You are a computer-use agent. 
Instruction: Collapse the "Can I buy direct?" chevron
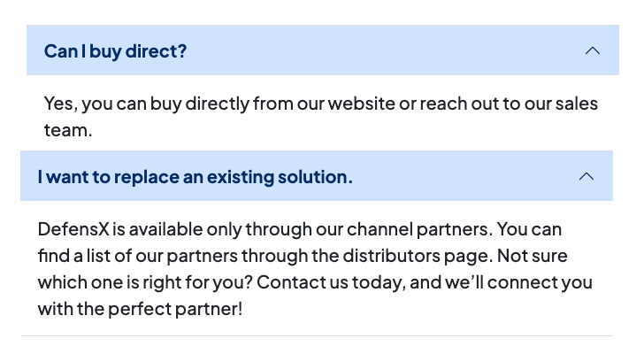(x=593, y=50)
